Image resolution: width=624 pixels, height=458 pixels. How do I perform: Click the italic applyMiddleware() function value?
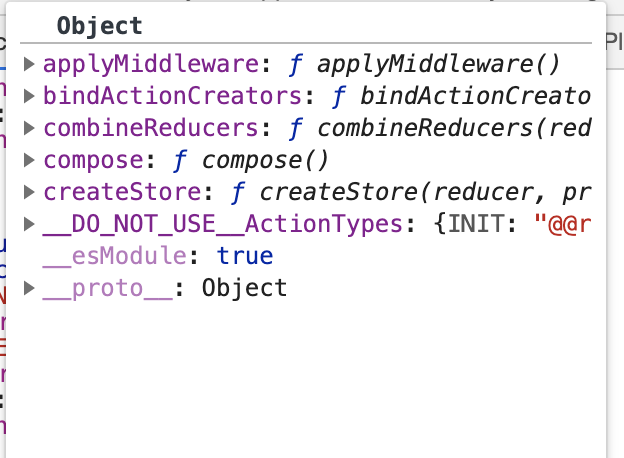[x=438, y=64]
